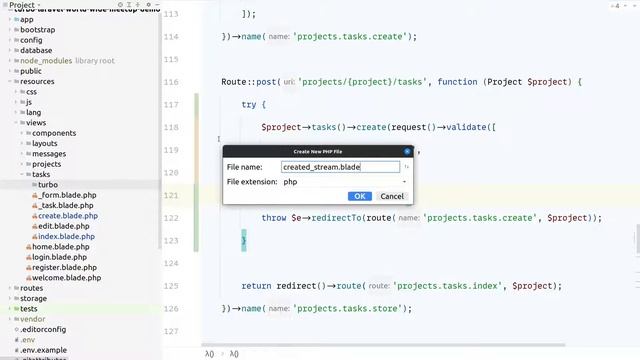Select the tests folder
Image resolution: width=640 pixels, height=360 pixels.
(x=29, y=309)
